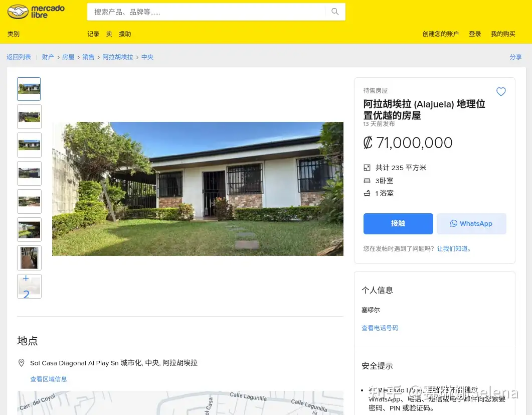Open the plus 2 more photos thumbnail
This screenshot has width=532, height=415.
click(29, 287)
